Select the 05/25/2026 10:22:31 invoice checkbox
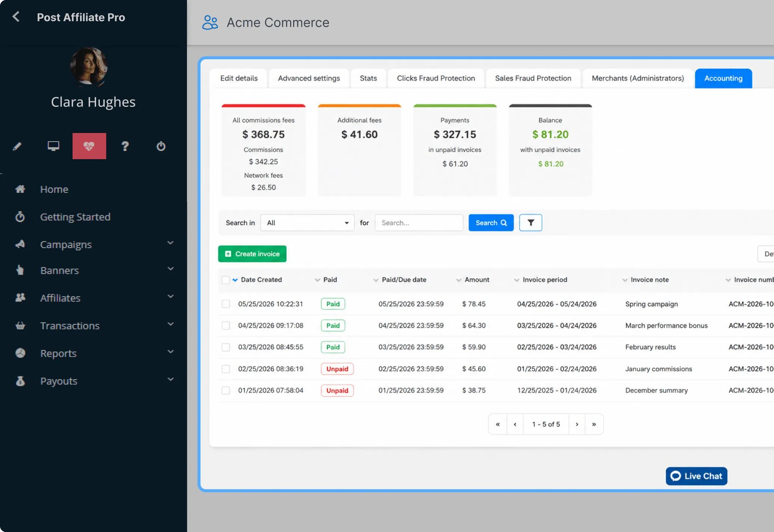Image resolution: width=774 pixels, height=532 pixels. click(x=225, y=304)
